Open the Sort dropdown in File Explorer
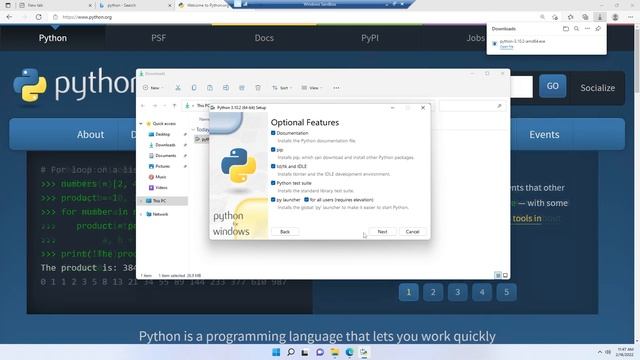The image size is (640, 360). pos(282,88)
